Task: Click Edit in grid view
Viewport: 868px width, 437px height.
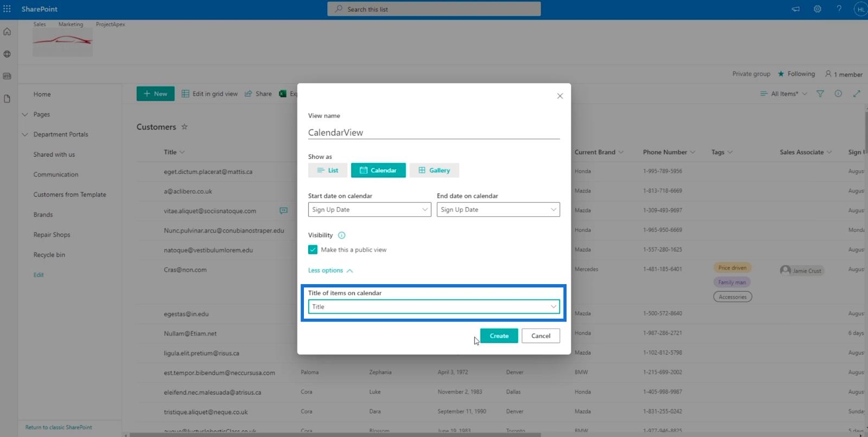Action: point(209,94)
